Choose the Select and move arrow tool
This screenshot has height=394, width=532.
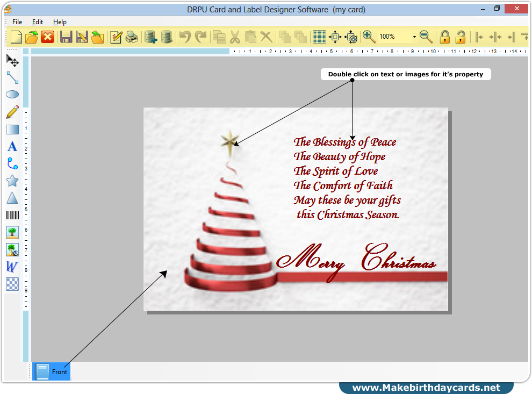(12, 61)
